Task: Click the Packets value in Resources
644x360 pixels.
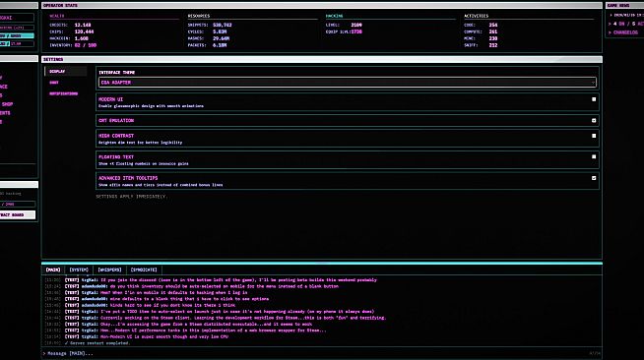Action: click(x=220, y=45)
